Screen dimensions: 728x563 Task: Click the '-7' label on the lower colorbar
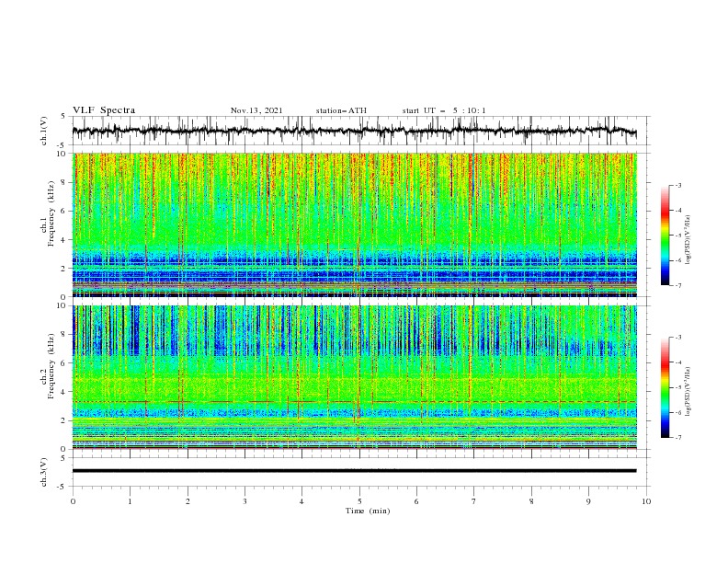677,437
